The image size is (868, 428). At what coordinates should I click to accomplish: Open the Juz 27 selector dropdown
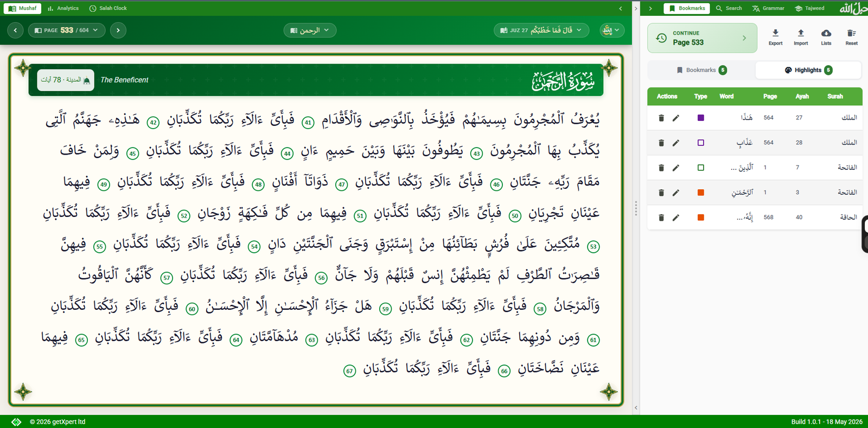coord(541,30)
